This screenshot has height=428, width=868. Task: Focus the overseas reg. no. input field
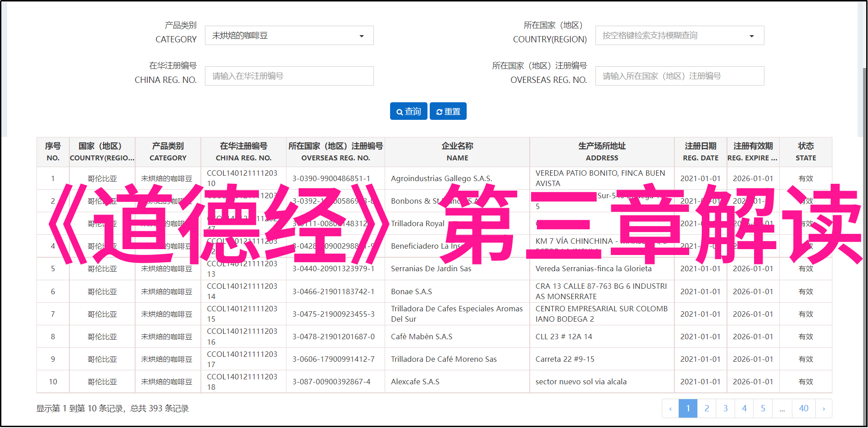(680, 76)
